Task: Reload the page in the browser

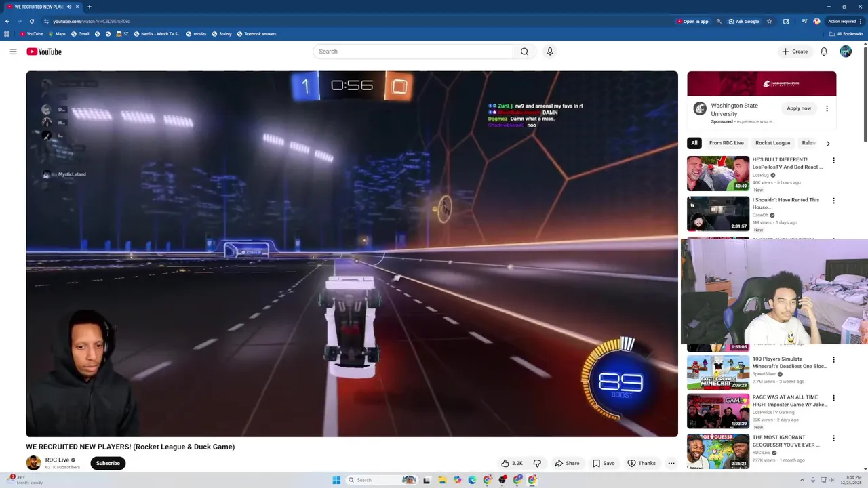Action: [x=31, y=21]
